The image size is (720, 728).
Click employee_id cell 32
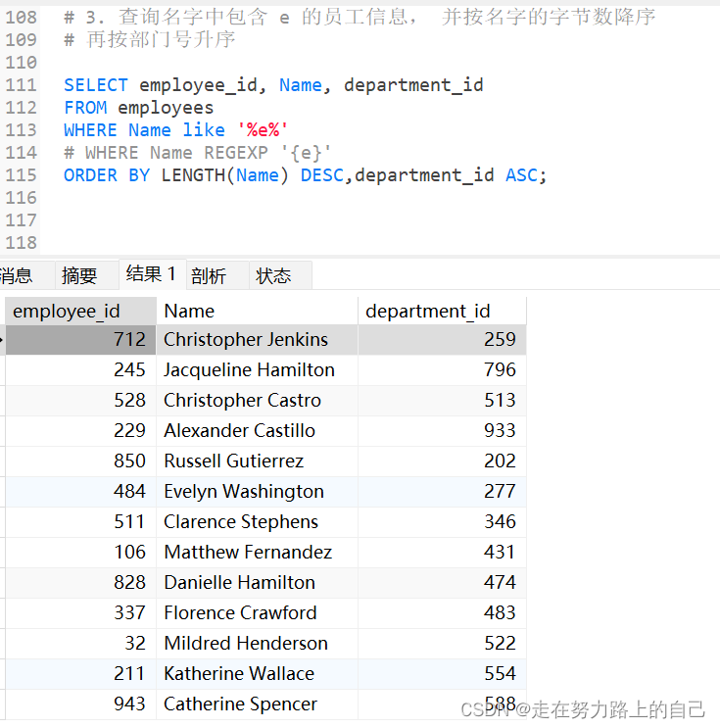pyautogui.click(x=80, y=644)
